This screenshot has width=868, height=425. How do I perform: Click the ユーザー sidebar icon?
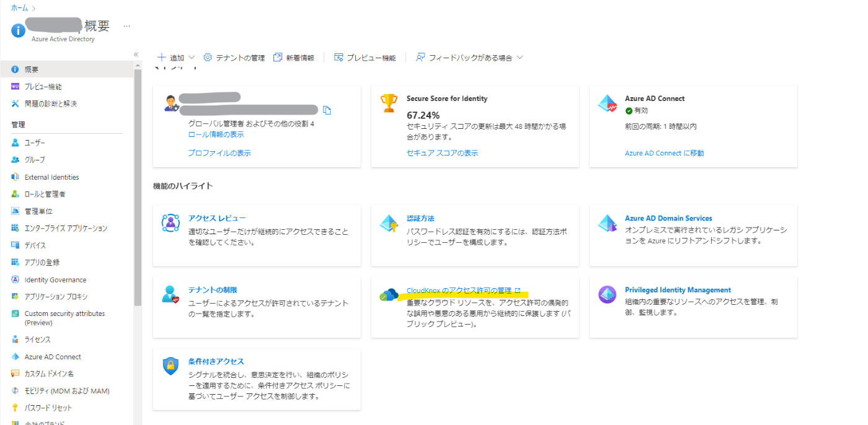[15, 143]
